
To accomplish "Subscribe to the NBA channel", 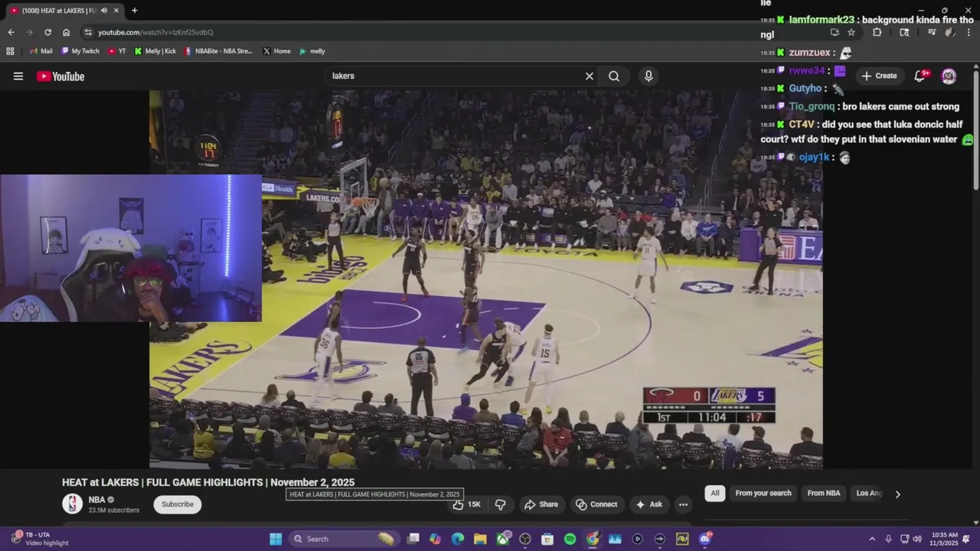I will pos(178,504).
